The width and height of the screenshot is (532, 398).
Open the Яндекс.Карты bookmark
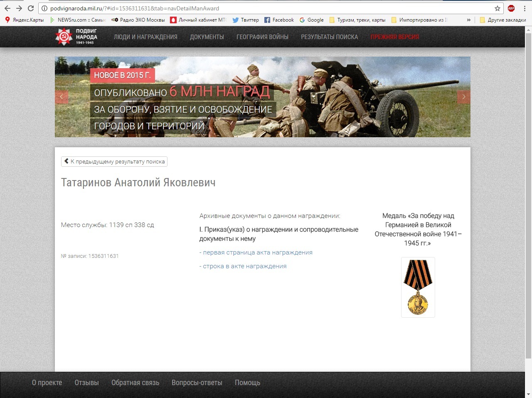coord(24,20)
